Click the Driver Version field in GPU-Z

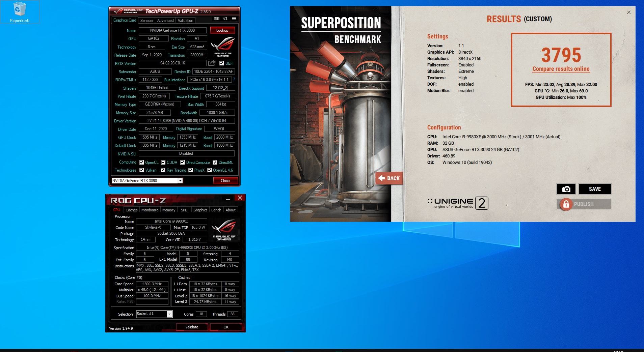point(187,121)
